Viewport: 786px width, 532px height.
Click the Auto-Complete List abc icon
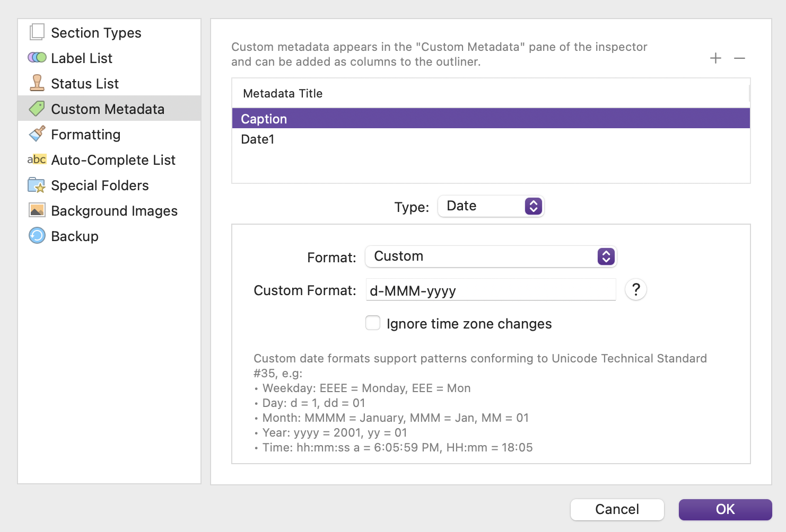[37, 159]
